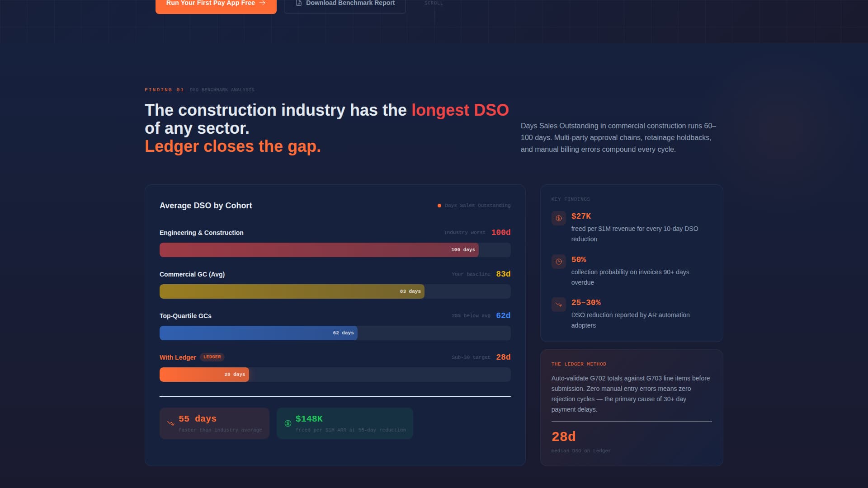Click the 50% key finding figure
Viewport: 868px width, 488px height.
point(579,259)
